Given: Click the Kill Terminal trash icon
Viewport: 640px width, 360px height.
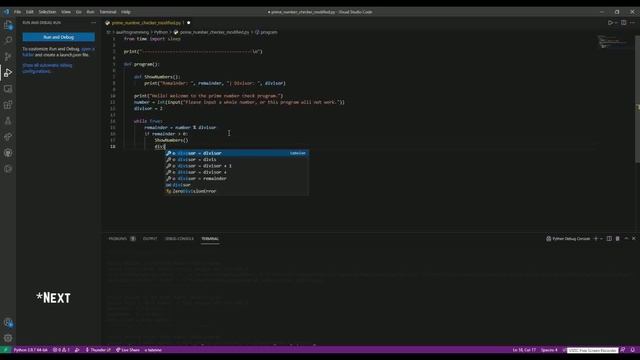Looking at the screenshot, I should coord(618,239).
